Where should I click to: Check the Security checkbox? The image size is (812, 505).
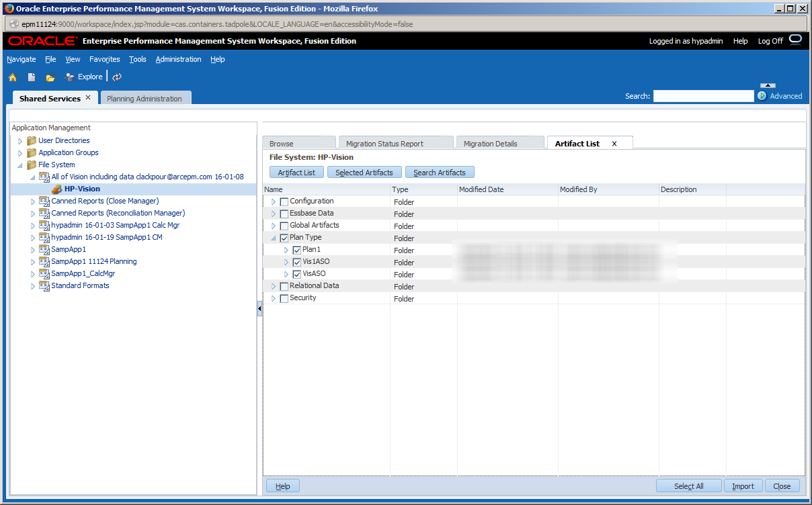click(284, 299)
